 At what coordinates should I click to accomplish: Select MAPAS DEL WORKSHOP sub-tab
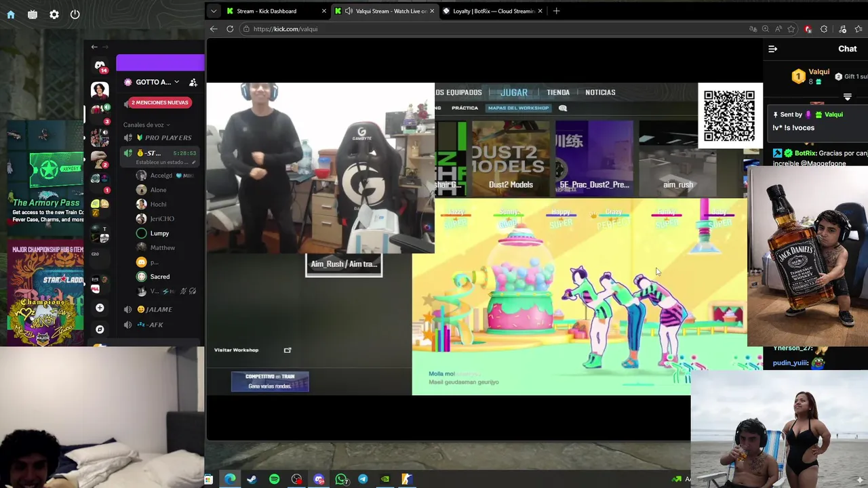point(518,108)
